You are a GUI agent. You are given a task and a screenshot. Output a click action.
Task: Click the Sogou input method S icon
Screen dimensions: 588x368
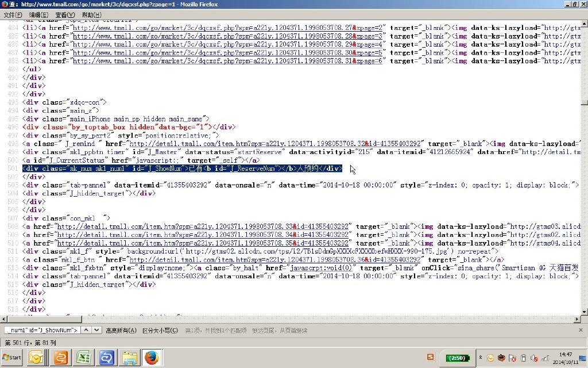point(431,358)
